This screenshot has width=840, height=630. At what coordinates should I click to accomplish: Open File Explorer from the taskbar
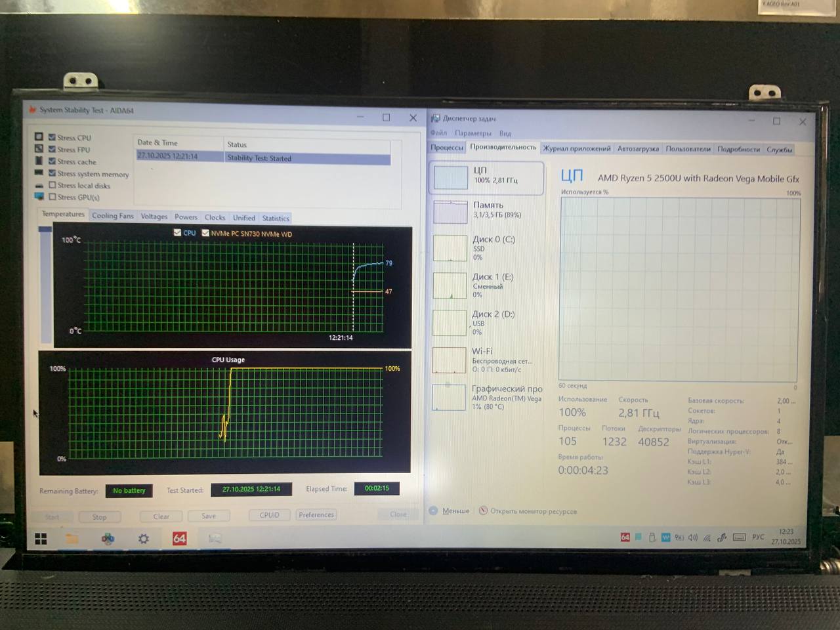pyautogui.click(x=72, y=539)
